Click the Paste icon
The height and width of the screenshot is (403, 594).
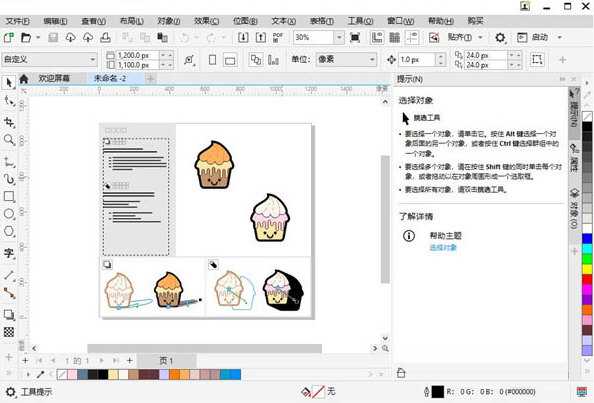(163, 37)
